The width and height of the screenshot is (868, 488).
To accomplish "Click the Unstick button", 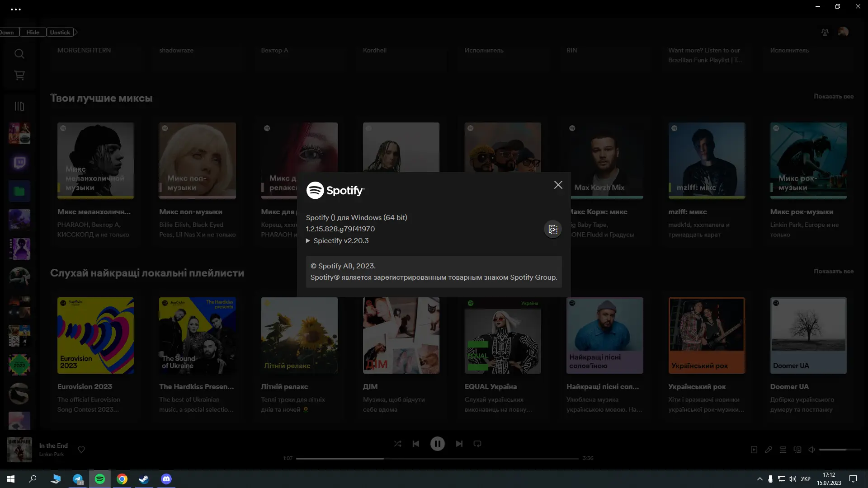I will 60,32.
